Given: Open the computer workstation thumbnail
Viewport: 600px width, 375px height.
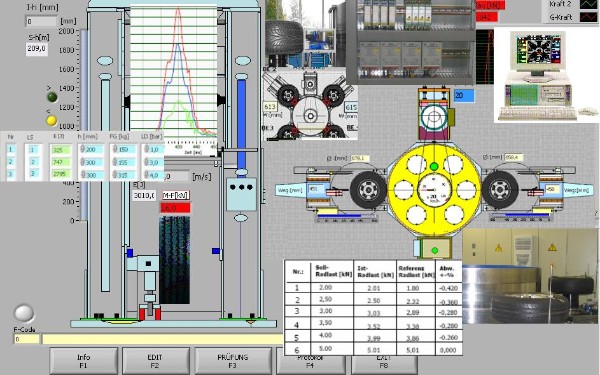Looking at the screenshot, I should (546, 75).
